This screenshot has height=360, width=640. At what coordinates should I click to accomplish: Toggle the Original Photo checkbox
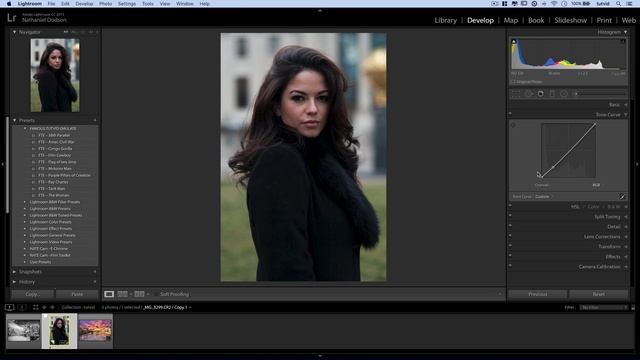tap(513, 82)
